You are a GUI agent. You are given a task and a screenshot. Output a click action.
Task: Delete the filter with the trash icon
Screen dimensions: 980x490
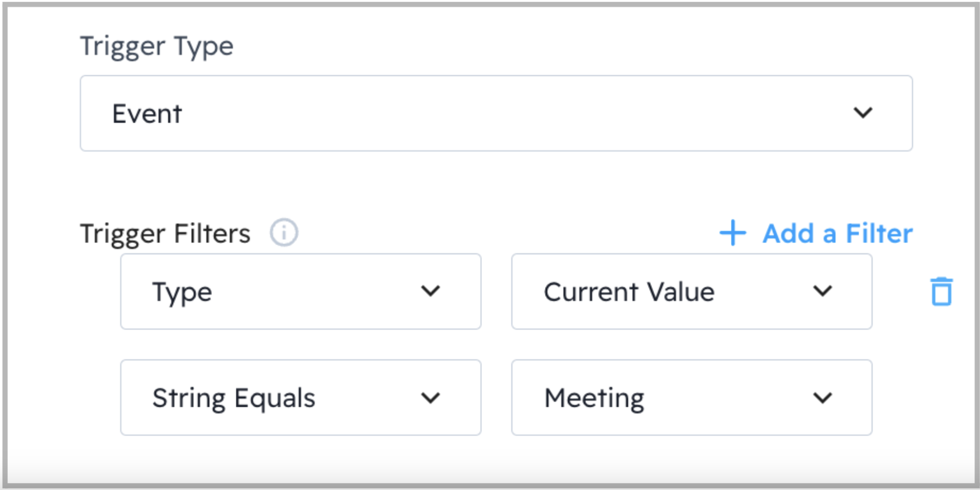click(x=941, y=291)
